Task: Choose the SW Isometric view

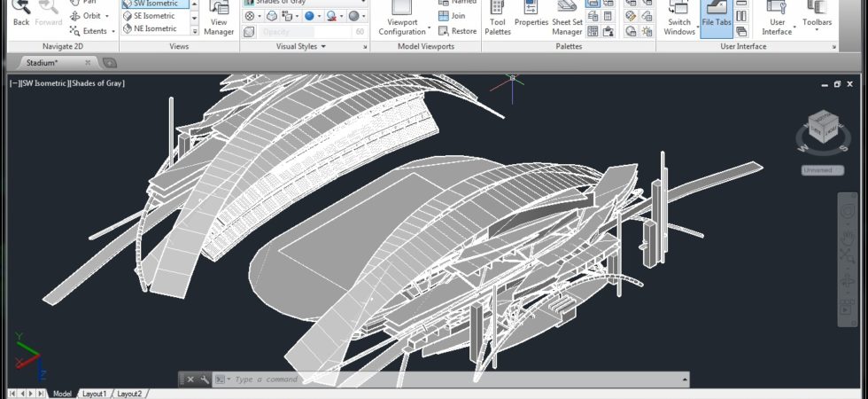Action: (x=155, y=4)
